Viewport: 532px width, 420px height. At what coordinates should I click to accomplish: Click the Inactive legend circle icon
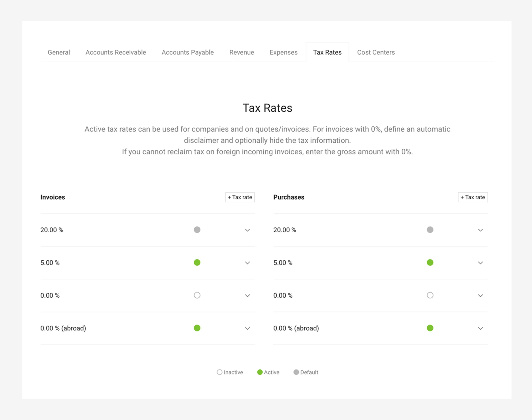220,372
